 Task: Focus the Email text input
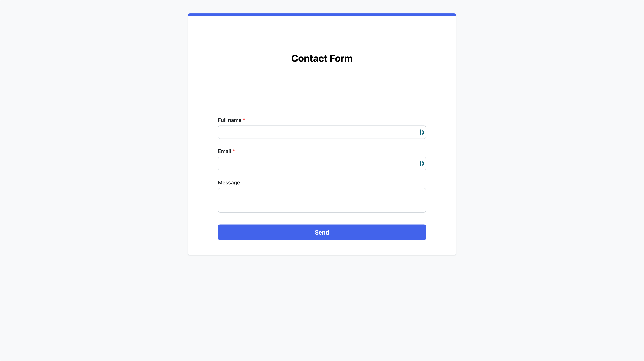tap(318, 163)
